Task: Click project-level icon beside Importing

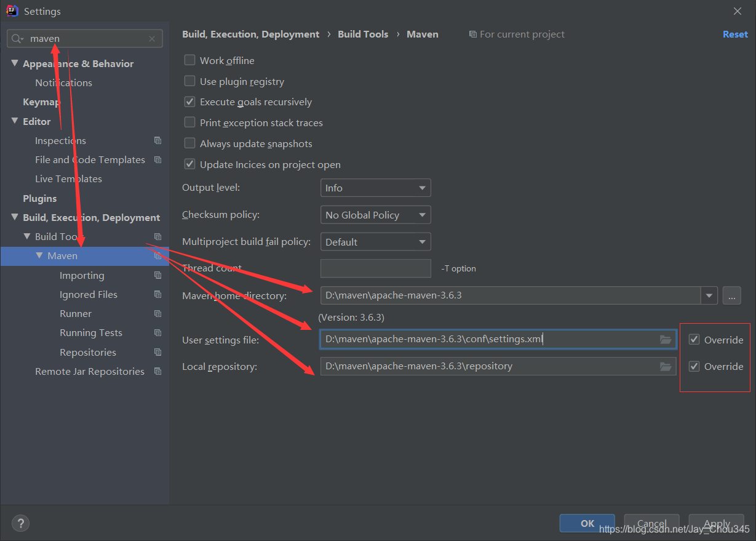Action: (x=157, y=275)
